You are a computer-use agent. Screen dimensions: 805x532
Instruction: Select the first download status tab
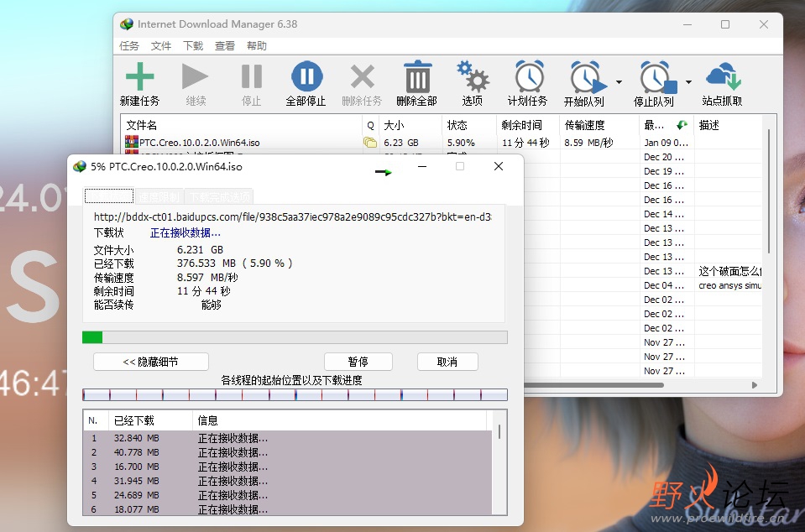109,196
